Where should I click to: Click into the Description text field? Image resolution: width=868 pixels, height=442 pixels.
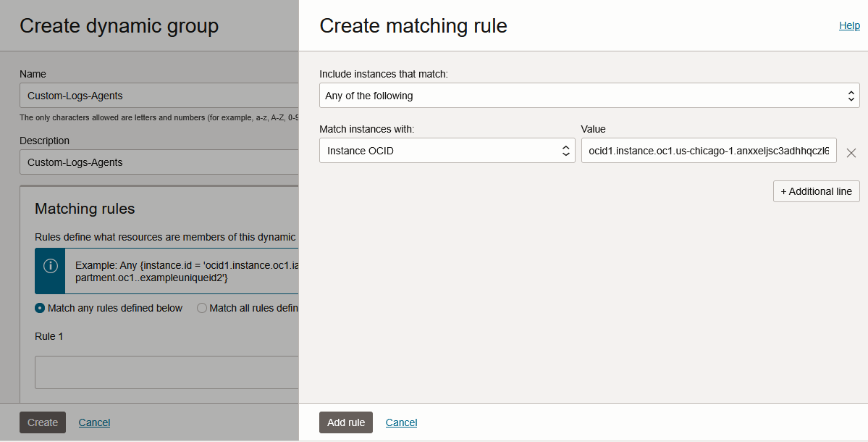[159, 162]
